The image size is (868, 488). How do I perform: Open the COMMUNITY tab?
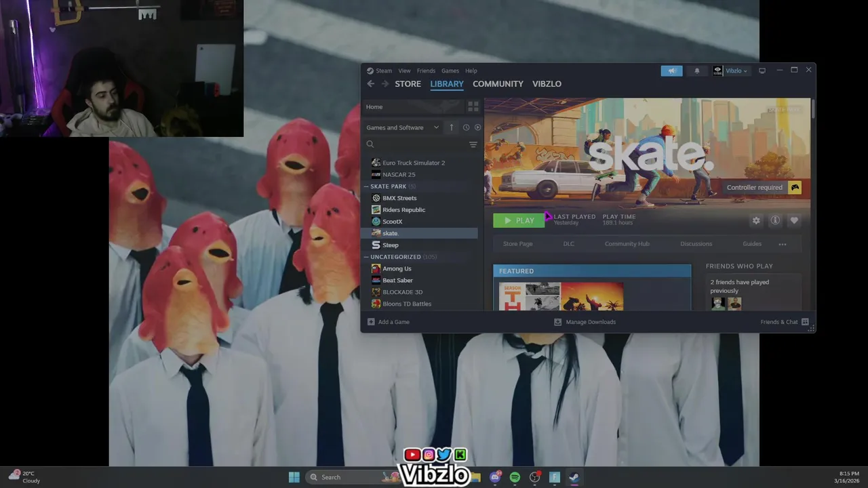498,84
